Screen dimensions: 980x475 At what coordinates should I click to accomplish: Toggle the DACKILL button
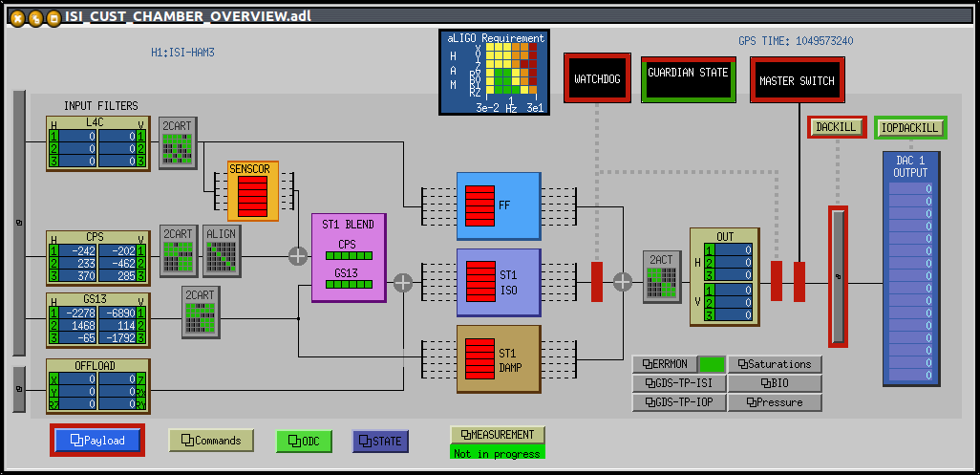click(837, 127)
